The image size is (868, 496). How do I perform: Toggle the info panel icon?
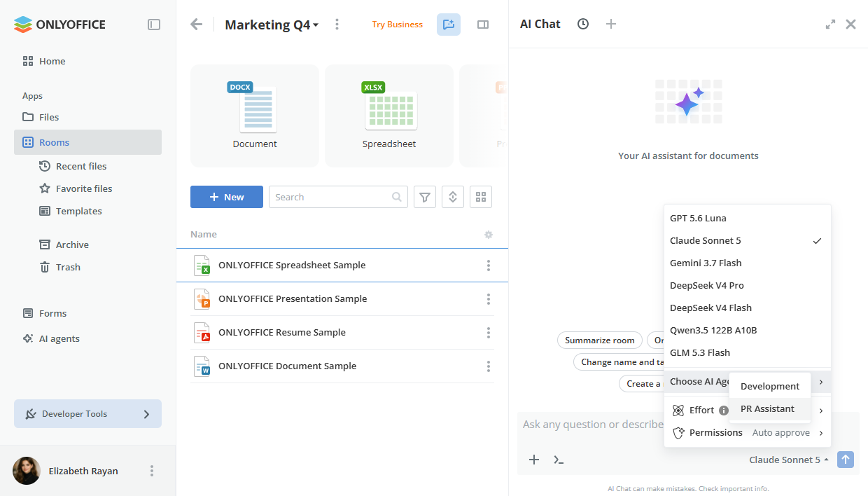[x=483, y=25]
